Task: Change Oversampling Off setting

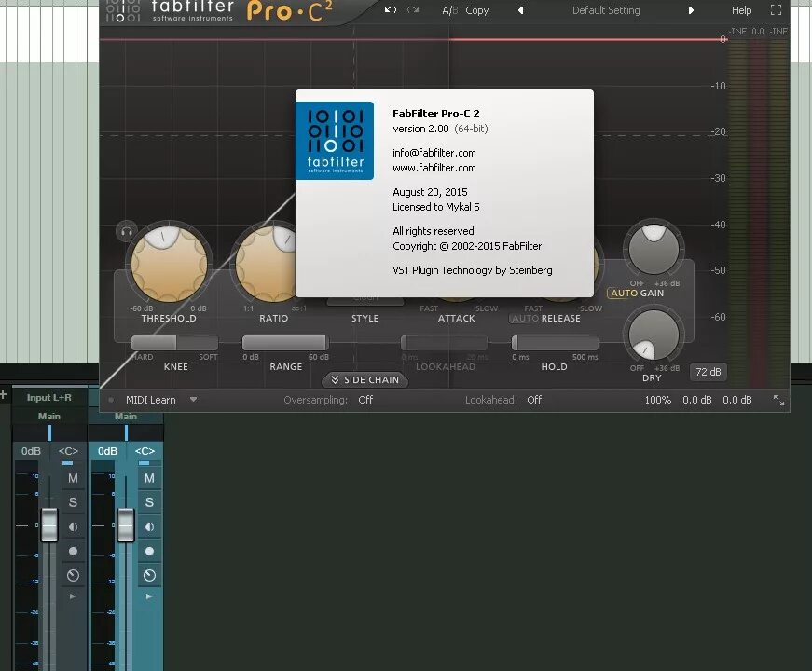Action: (365, 400)
